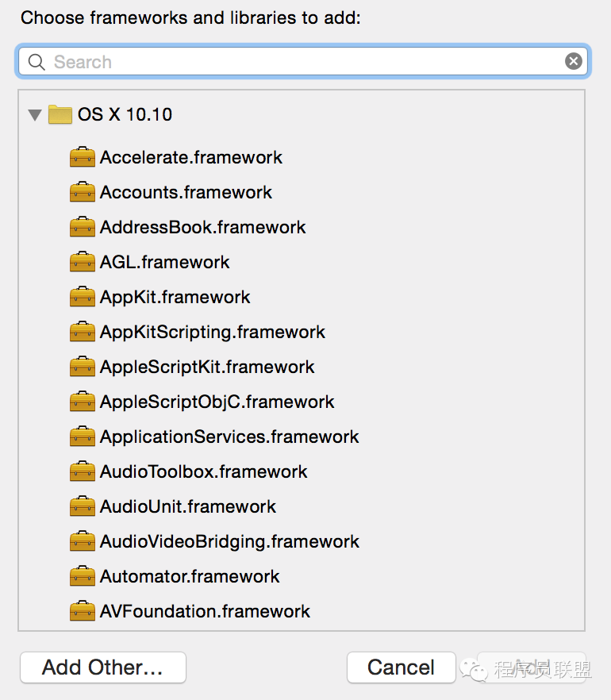Click the Accelerate.framework toolbox icon
Image resolution: width=611 pixels, height=700 pixels.
tap(83, 156)
